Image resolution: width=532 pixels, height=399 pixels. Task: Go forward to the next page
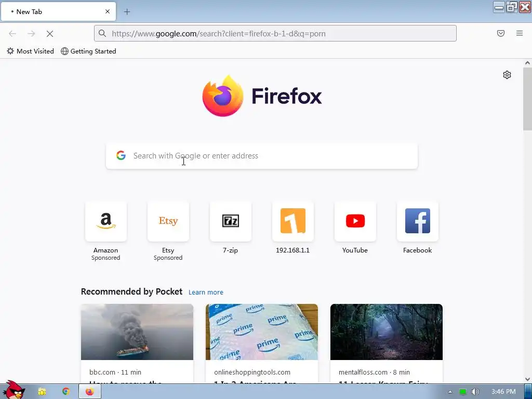coord(31,34)
